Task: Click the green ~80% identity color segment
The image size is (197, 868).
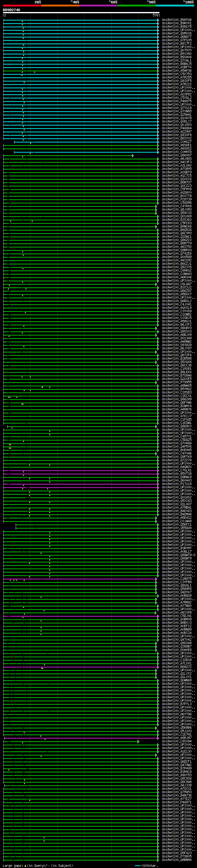Action: (x=137, y=6)
